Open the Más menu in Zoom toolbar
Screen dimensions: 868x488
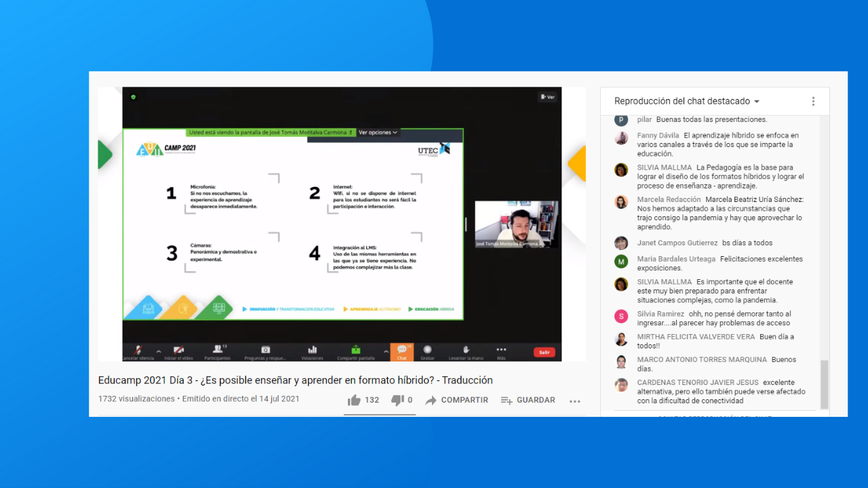[x=501, y=350]
